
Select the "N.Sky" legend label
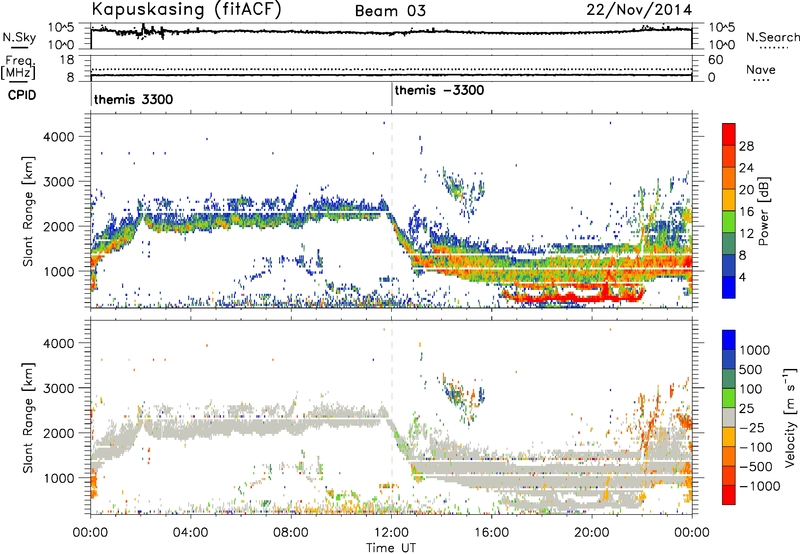(19, 37)
